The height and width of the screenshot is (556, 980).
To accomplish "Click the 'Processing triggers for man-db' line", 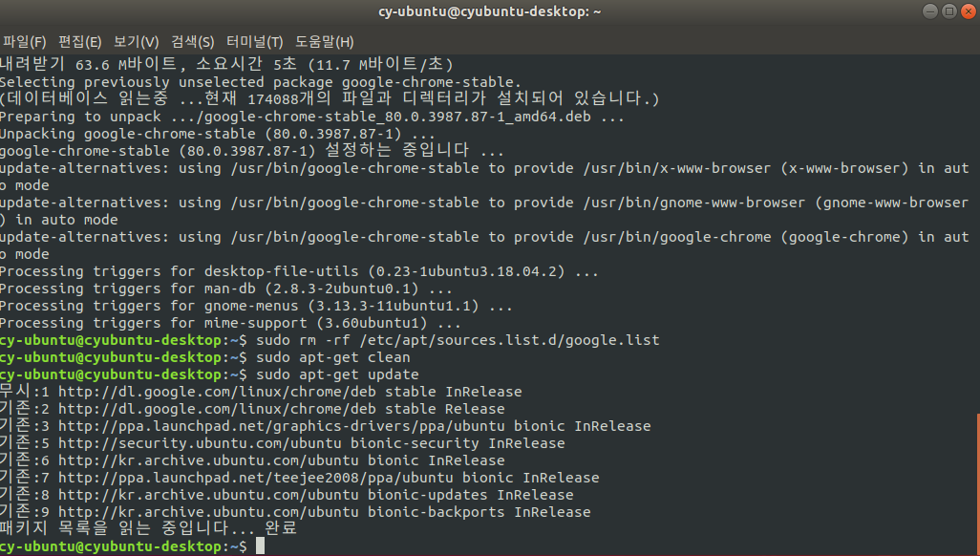I will click(225, 289).
